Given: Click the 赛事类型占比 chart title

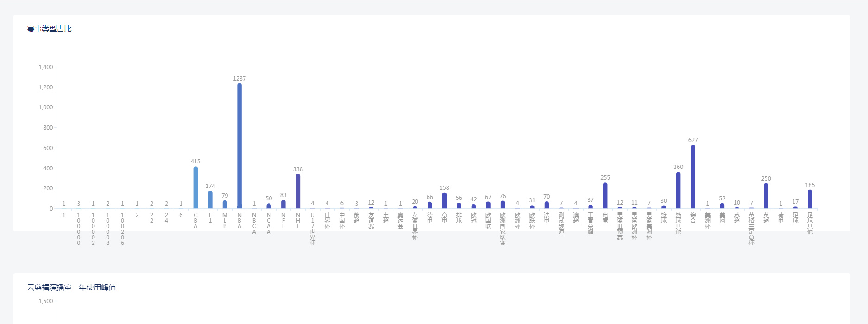Looking at the screenshot, I should [50, 29].
